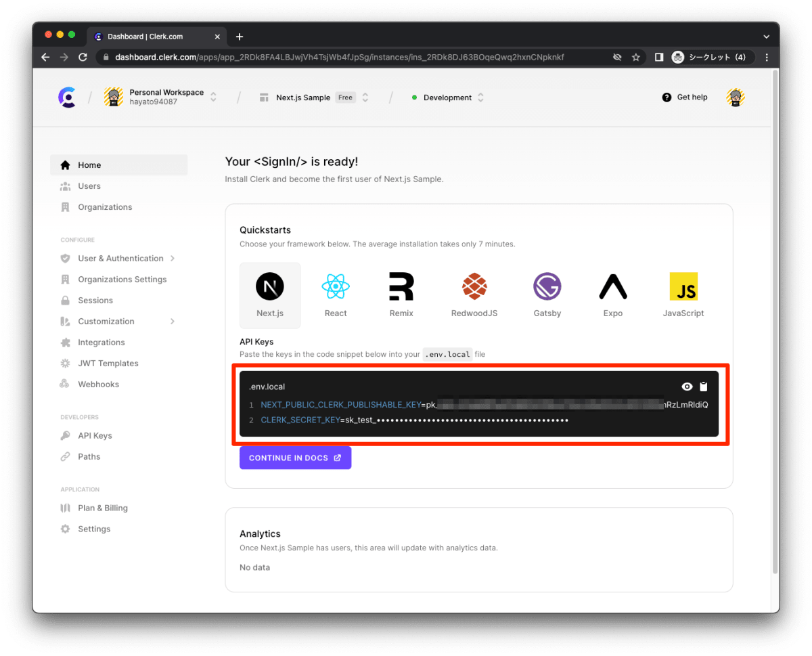Click the .env.local inline code label
Image resolution: width=812 pixels, height=656 pixels.
[448, 354]
